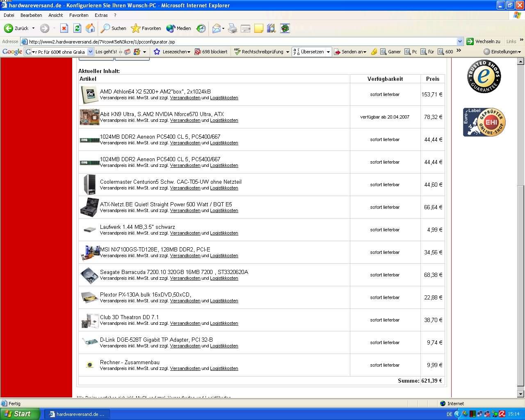The width and height of the screenshot is (525, 420).
Task: Click Google toolbar news icon
Action: (x=127, y=52)
